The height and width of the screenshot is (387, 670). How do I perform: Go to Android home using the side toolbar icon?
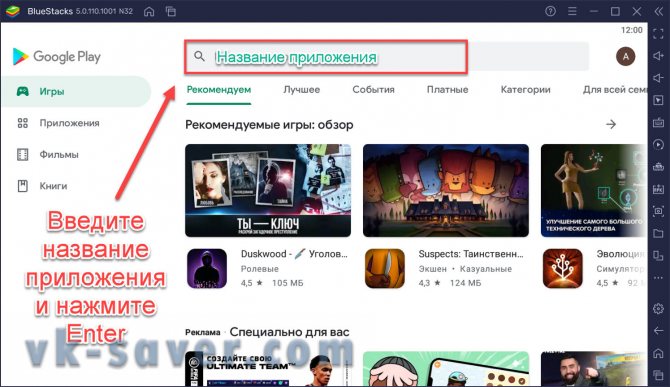point(658,353)
